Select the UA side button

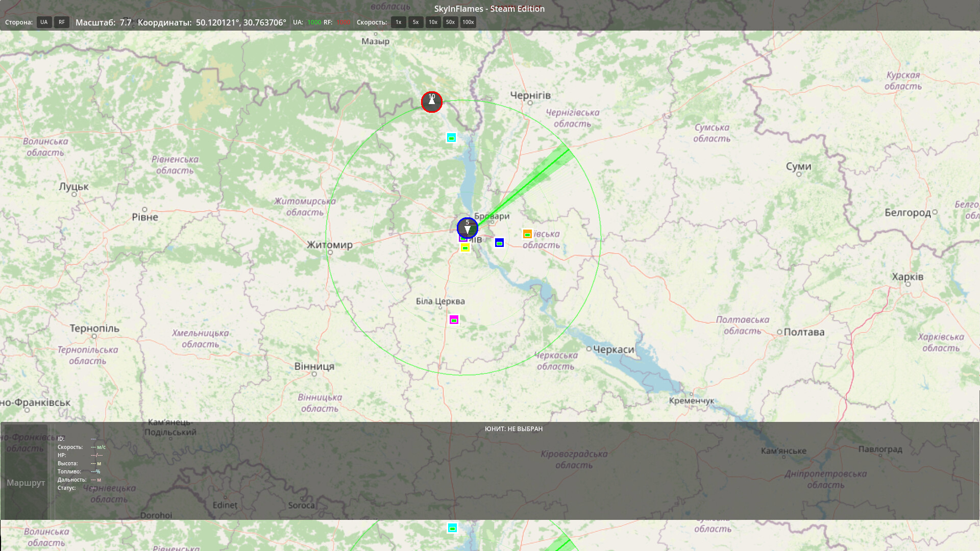tap(44, 22)
